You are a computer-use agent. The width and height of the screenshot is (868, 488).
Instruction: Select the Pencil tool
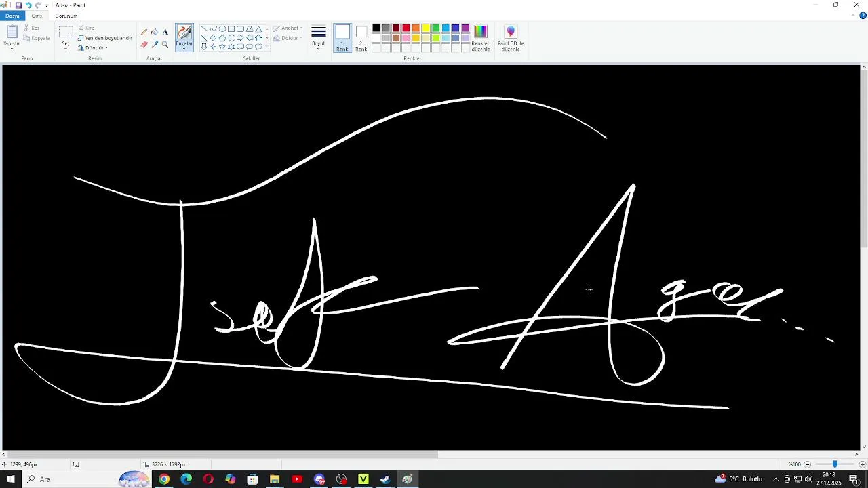tap(144, 31)
